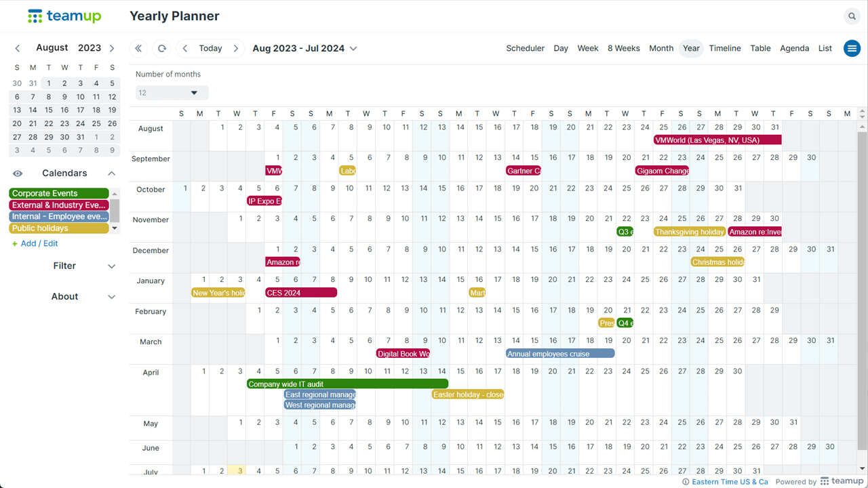Toggle External & Industry Events calendar
The image size is (868, 488).
[59, 205]
